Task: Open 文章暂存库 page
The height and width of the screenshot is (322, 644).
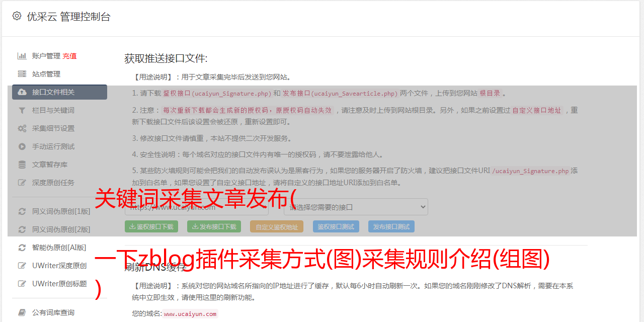Action: coord(50,165)
